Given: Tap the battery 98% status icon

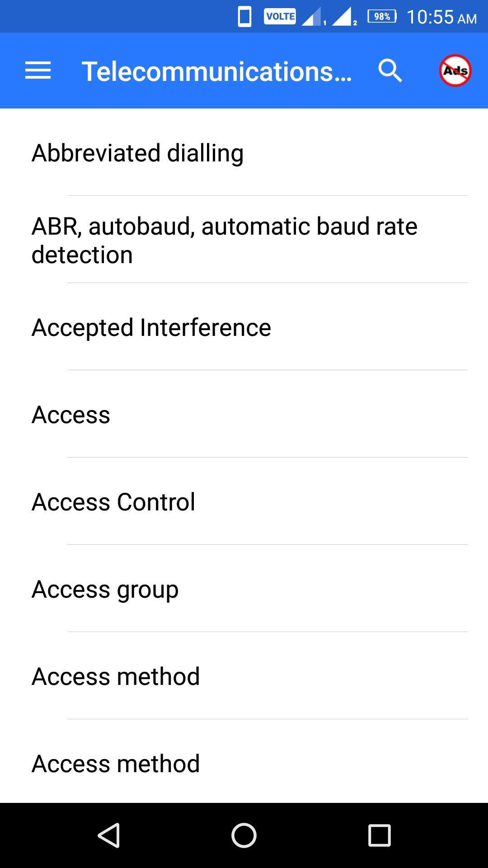Looking at the screenshot, I should 382,17.
